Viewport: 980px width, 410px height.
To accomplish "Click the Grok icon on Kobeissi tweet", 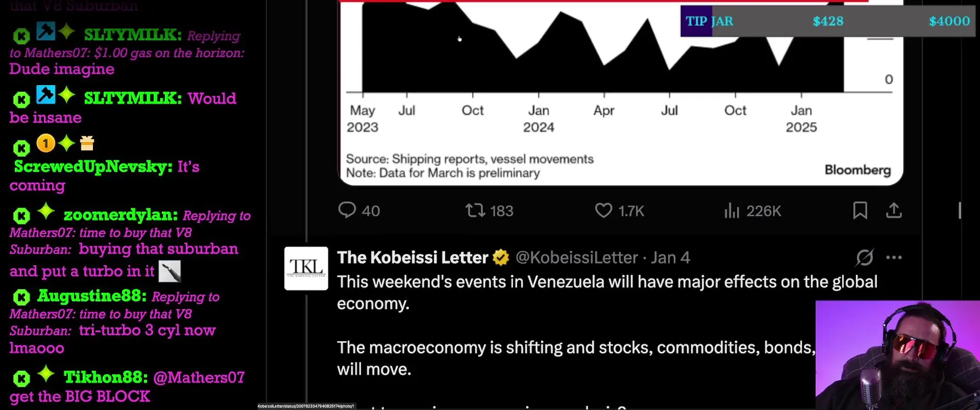I will pyautogui.click(x=864, y=257).
